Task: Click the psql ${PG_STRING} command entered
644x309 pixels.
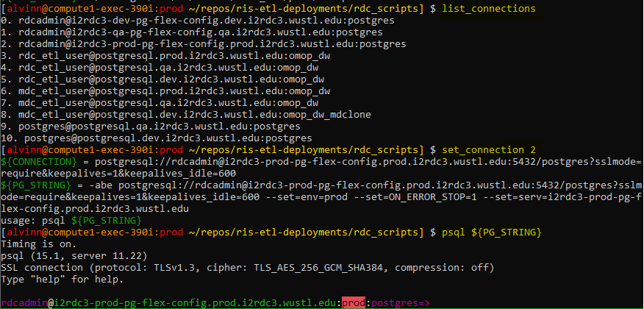Action: pyautogui.click(x=492, y=232)
